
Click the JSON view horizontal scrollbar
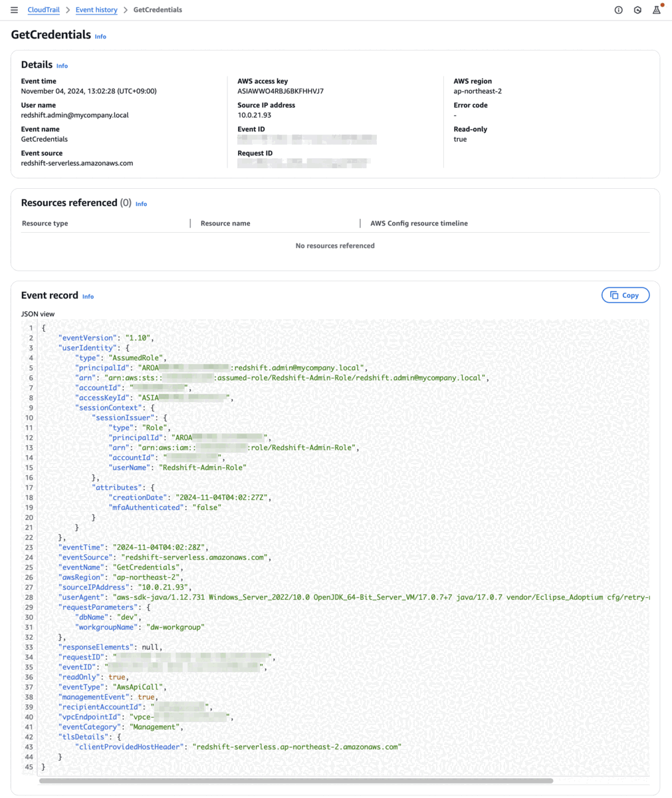(296, 781)
